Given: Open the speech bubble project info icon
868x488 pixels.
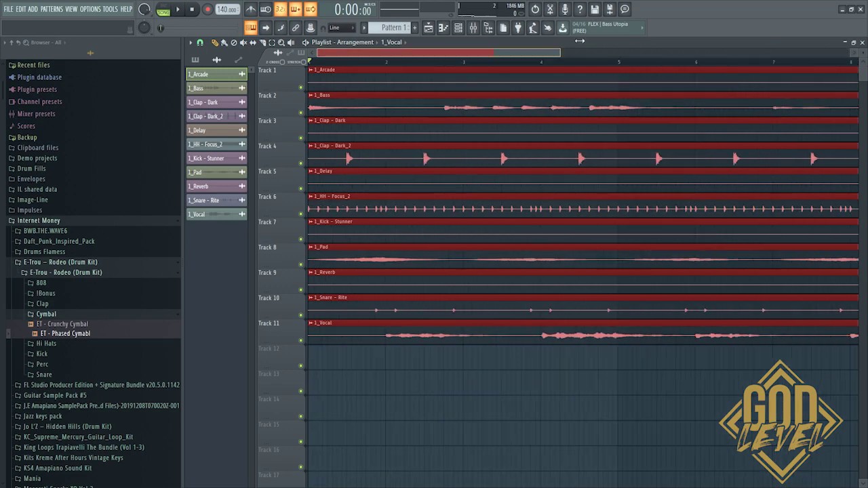Looking at the screenshot, I should tap(625, 9).
